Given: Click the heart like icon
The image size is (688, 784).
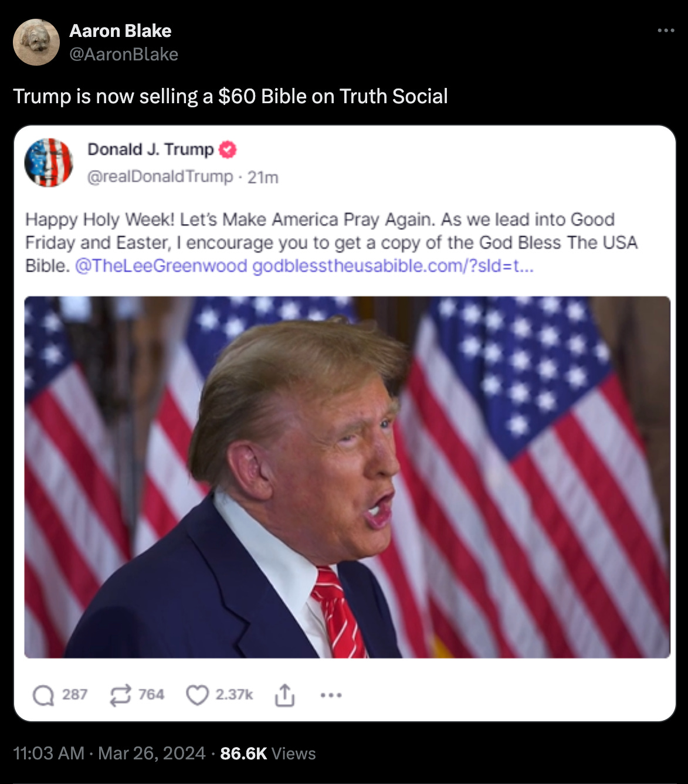Looking at the screenshot, I should [197, 695].
